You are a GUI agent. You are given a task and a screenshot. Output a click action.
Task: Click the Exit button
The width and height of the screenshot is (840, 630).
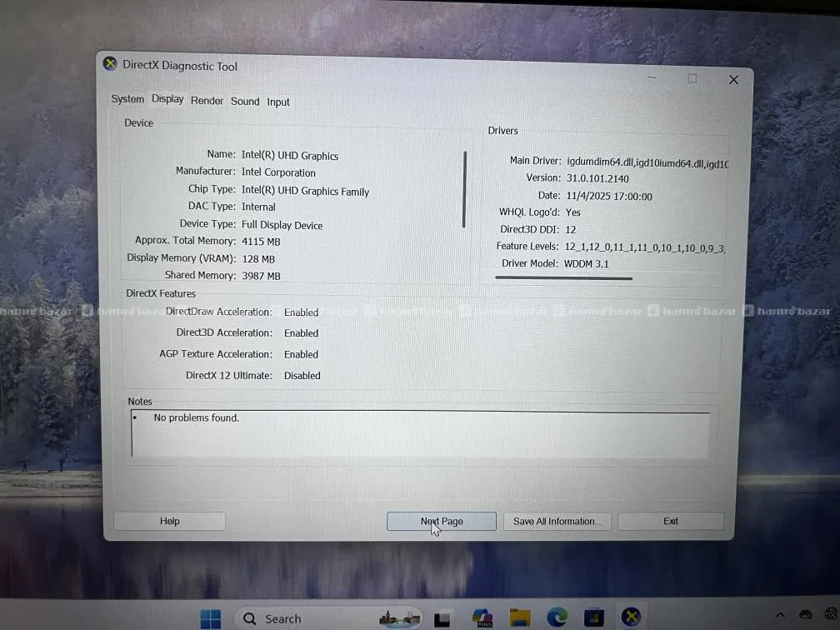[x=671, y=522]
